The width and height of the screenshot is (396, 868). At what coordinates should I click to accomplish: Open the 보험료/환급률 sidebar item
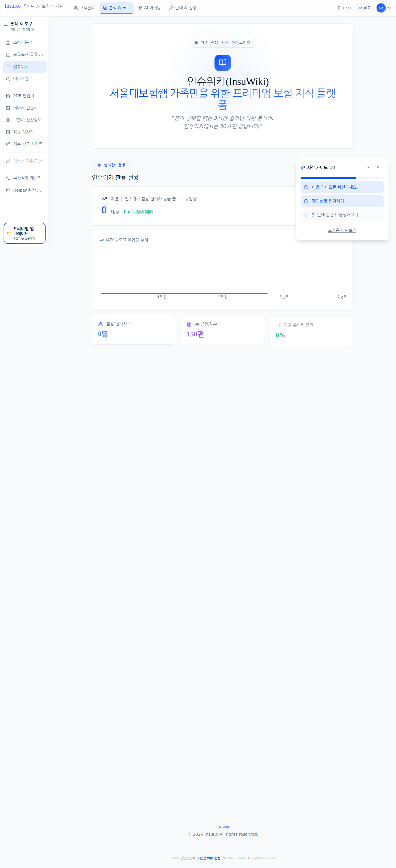click(x=24, y=55)
